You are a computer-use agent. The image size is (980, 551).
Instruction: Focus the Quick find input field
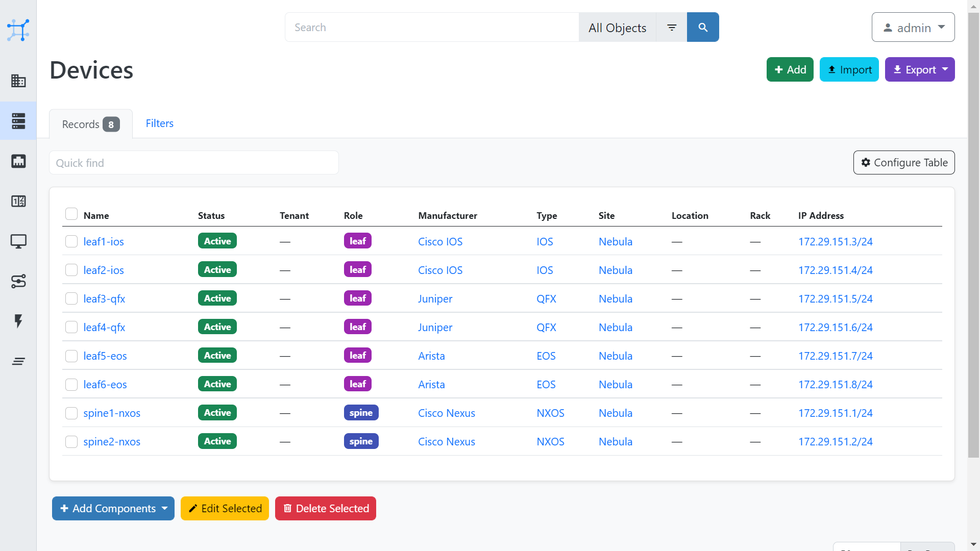194,163
